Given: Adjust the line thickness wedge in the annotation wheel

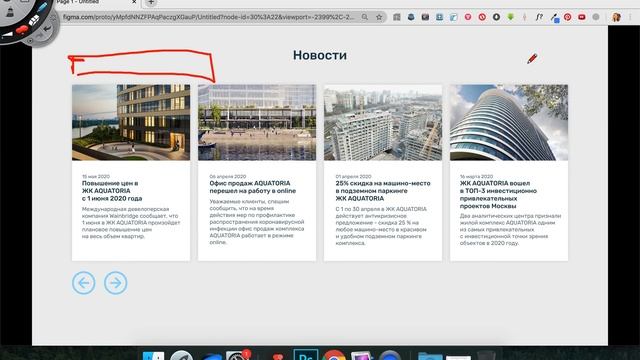Looking at the screenshot, I should click(x=7, y=35).
